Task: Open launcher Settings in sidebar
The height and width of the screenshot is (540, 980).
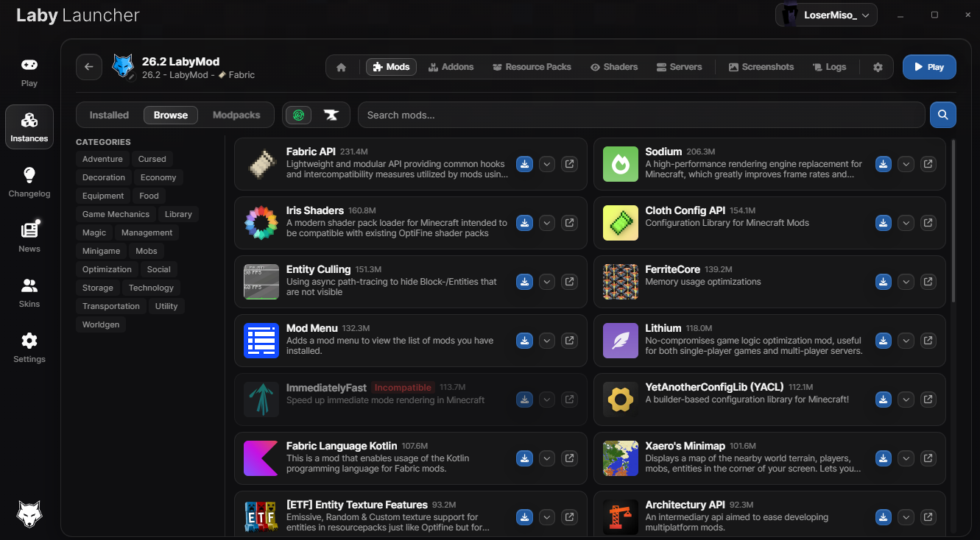Action: (29, 348)
